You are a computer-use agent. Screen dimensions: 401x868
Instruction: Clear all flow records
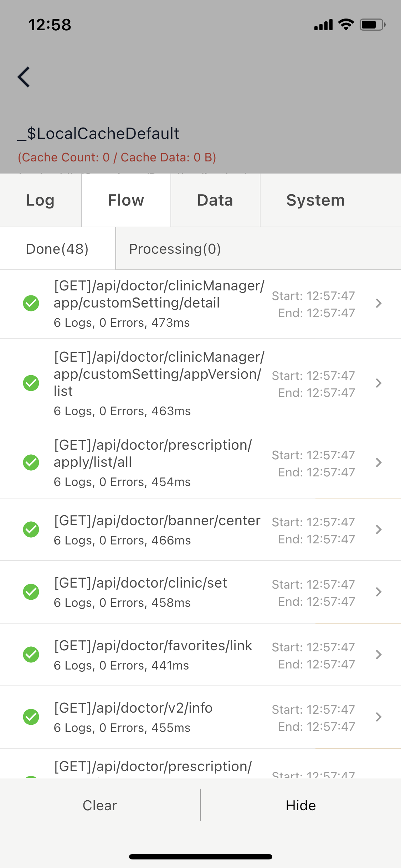(x=100, y=805)
